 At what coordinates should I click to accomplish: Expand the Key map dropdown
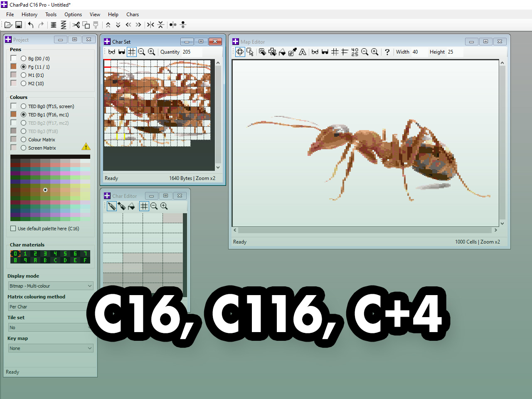[50, 348]
